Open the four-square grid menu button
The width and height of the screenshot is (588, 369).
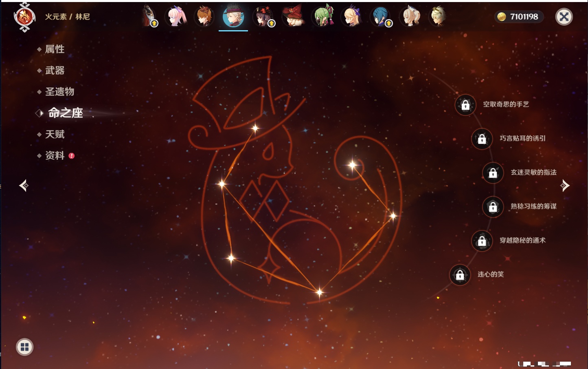coord(24,347)
